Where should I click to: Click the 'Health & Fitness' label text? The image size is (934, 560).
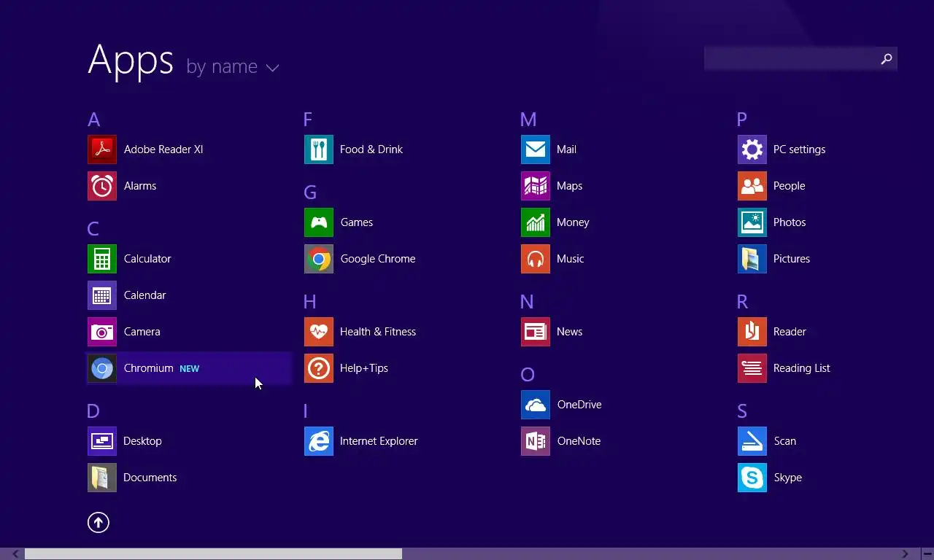coord(378,332)
